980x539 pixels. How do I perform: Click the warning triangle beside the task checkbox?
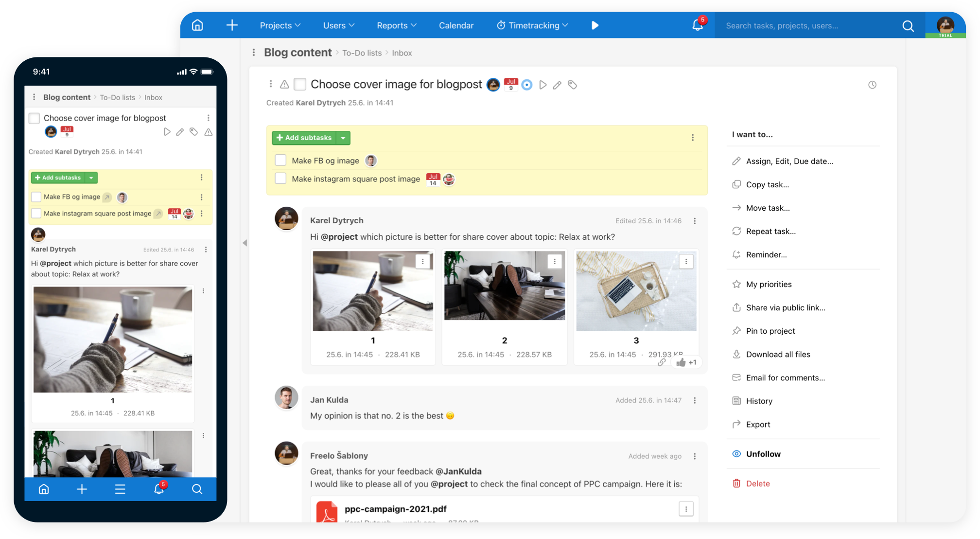(x=284, y=84)
